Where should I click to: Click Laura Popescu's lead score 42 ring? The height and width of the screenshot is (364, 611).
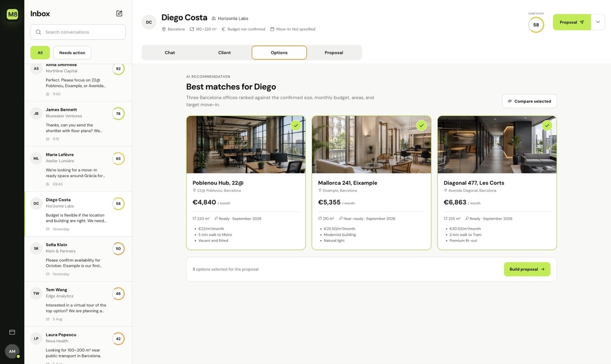[118, 339]
